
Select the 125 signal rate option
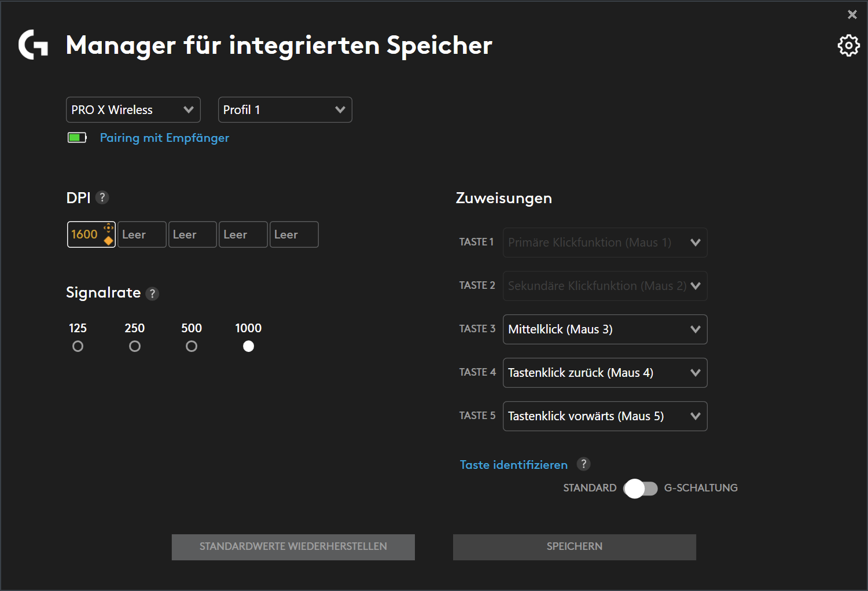tap(78, 346)
